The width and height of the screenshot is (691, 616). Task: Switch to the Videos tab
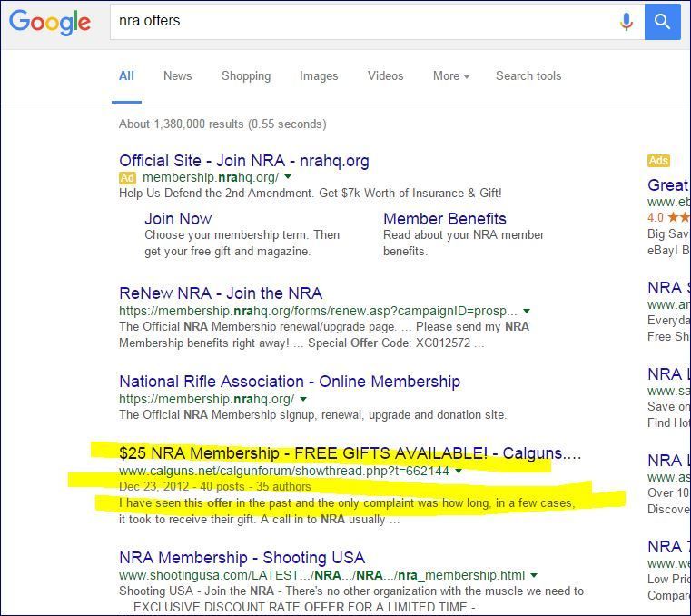386,75
